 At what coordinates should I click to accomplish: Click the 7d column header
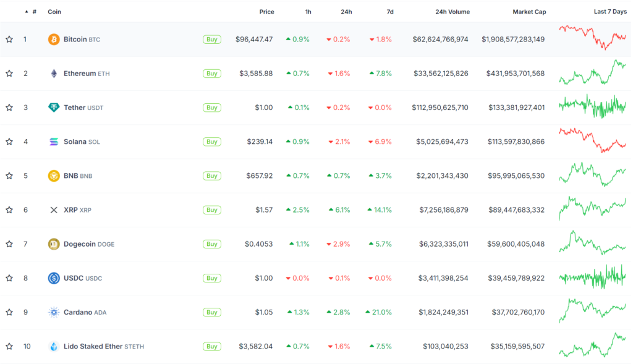pyautogui.click(x=389, y=12)
